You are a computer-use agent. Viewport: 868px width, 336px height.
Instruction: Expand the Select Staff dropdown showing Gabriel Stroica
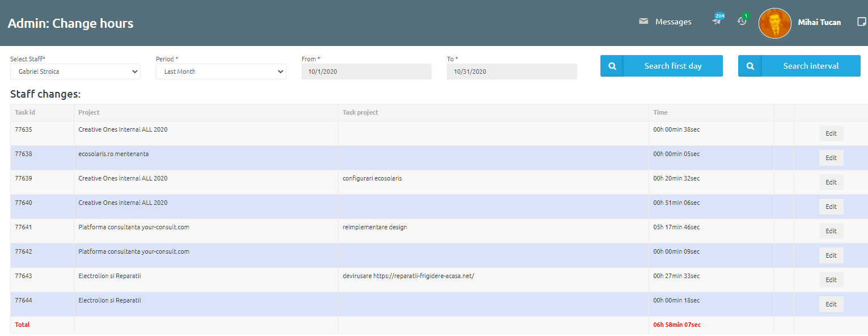point(75,72)
